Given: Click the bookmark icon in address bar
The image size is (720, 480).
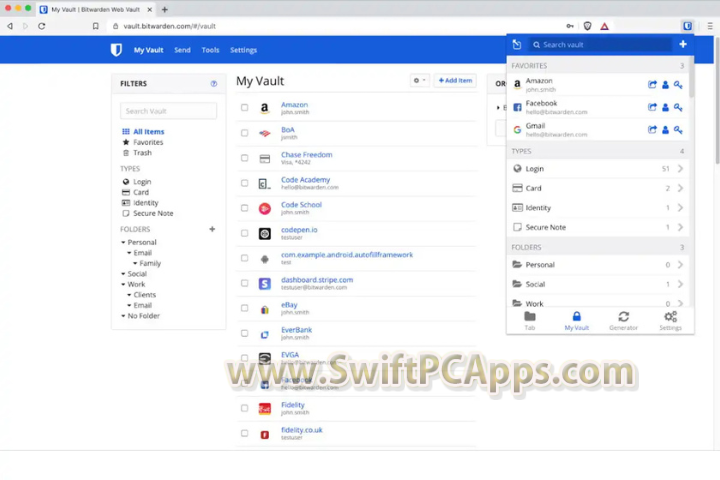Looking at the screenshot, I should (x=96, y=26).
